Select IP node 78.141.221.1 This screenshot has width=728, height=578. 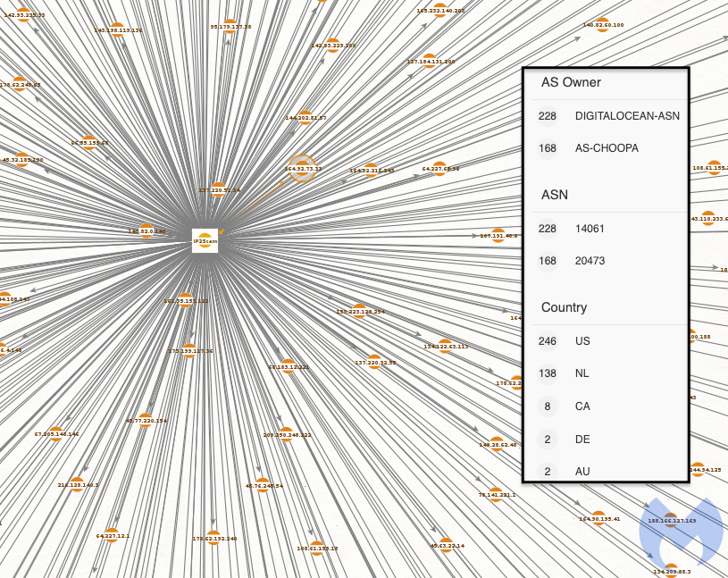click(496, 494)
